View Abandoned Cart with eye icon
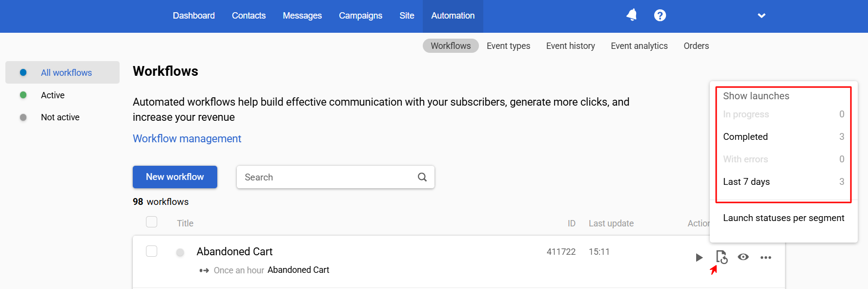Viewport: 868px width, 289px height. (x=743, y=257)
